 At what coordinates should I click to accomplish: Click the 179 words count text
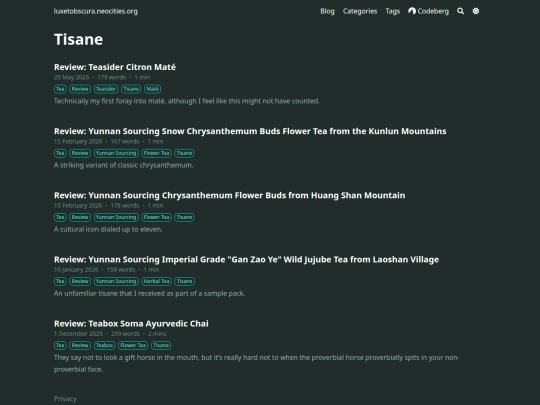tap(112, 77)
